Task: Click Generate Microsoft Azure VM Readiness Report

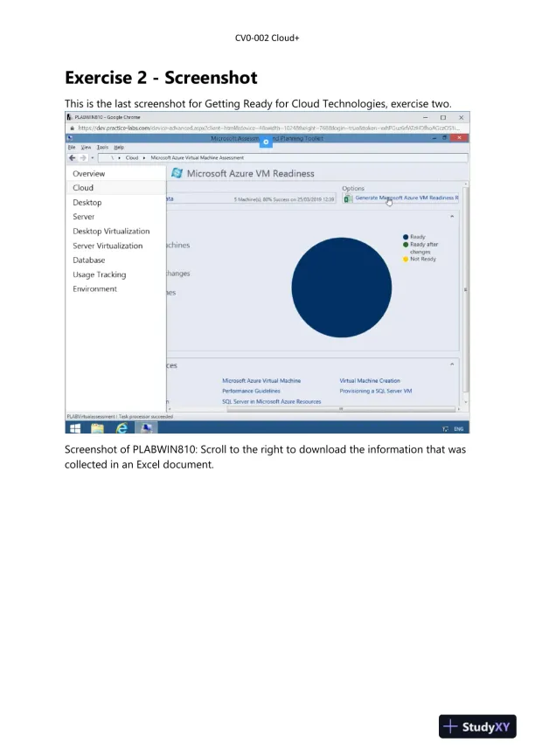Action: 406,198
